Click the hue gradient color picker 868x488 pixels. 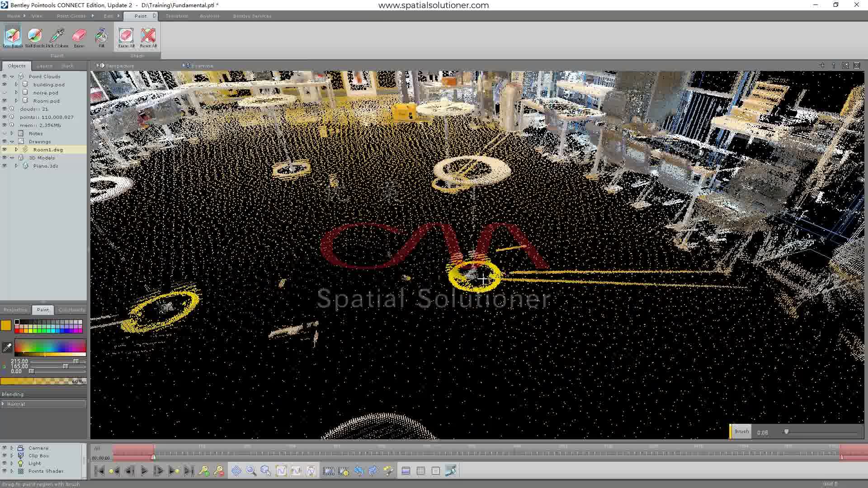50,347
